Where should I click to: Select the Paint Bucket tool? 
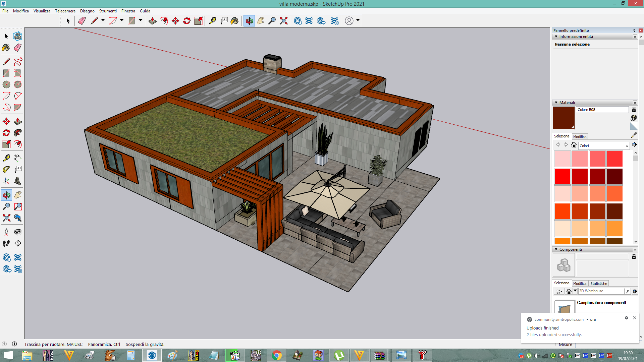point(6,48)
